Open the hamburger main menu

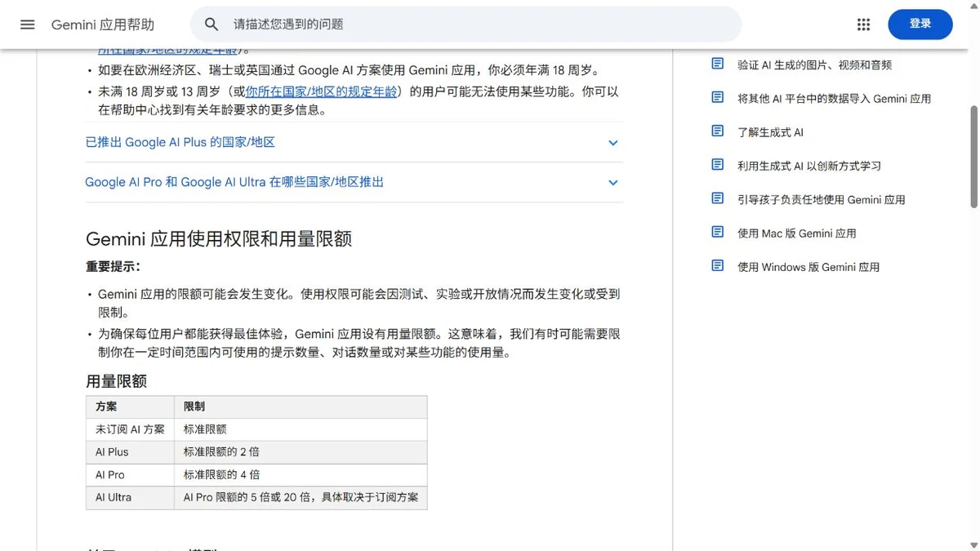click(x=28, y=24)
